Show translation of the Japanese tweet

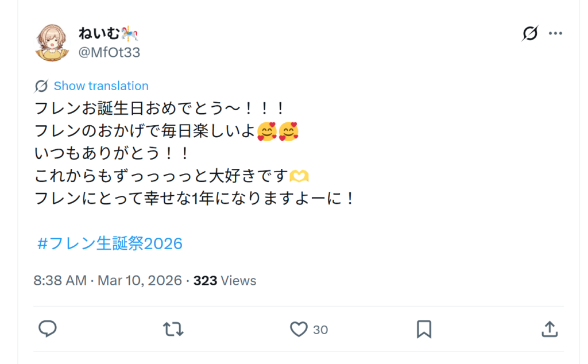(101, 86)
